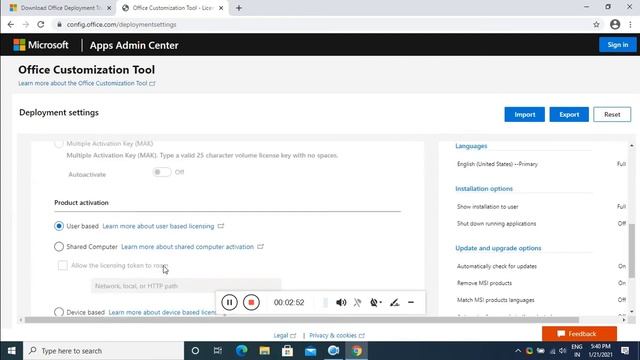Click the Apps Admin Center title
Screen dimensions: 640x360
tap(134, 45)
